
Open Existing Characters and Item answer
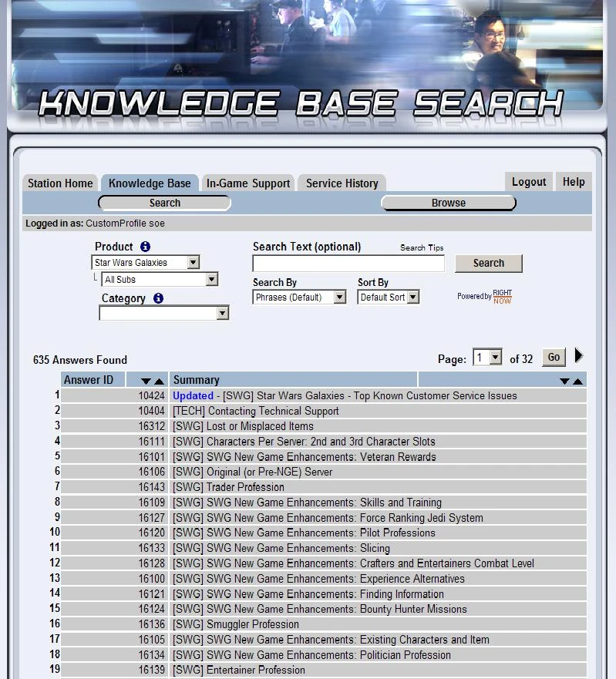click(331, 640)
